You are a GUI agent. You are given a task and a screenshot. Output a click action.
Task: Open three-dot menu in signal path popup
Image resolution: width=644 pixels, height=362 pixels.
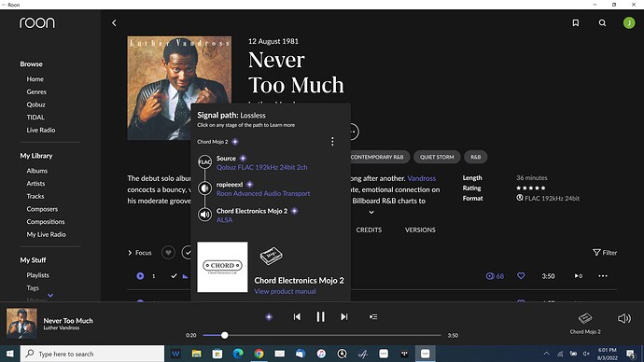point(332,142)
